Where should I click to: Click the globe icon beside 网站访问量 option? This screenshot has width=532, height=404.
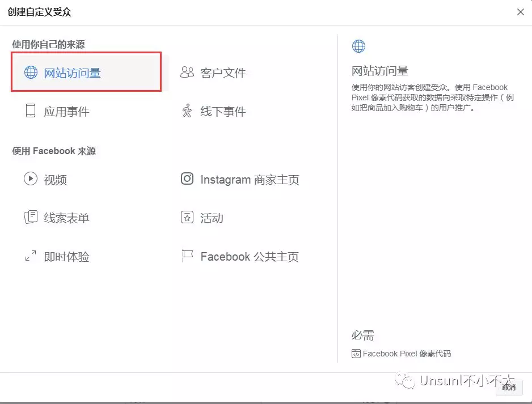(31, 72)
